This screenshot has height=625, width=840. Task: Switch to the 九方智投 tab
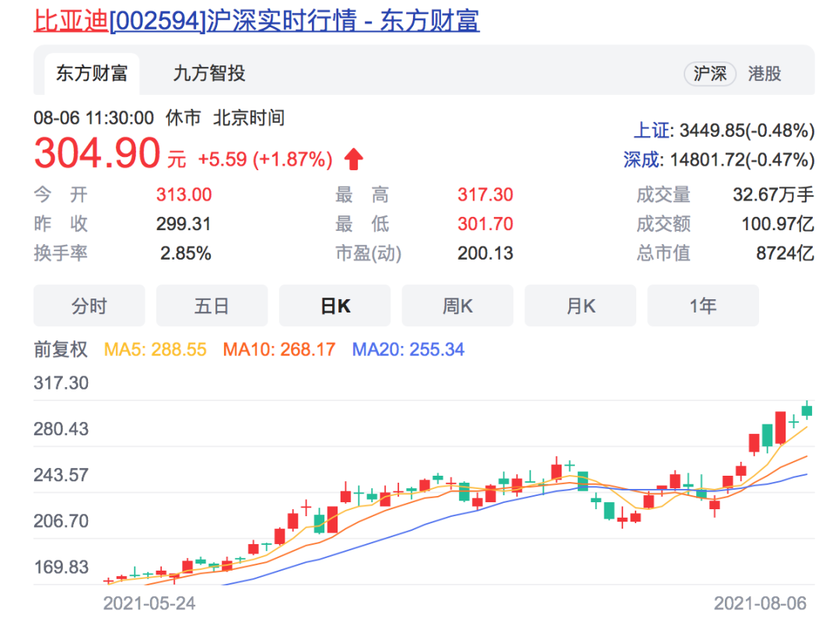point(209,74)
